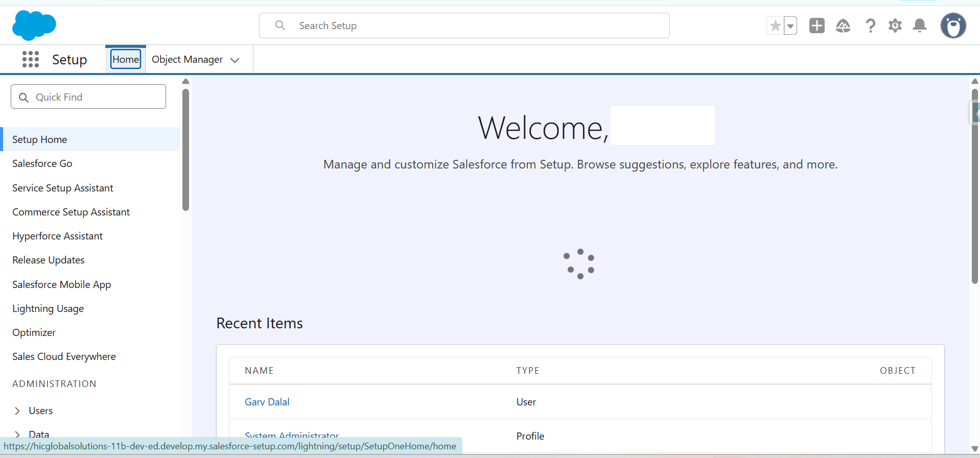Open the Garv Dalal user link

(x=267, y=402)
